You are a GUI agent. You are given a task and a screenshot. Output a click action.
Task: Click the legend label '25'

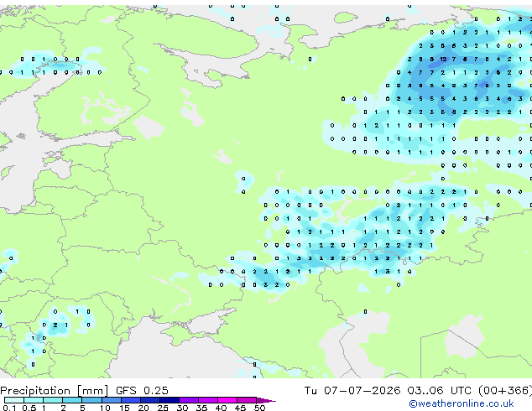163,408
